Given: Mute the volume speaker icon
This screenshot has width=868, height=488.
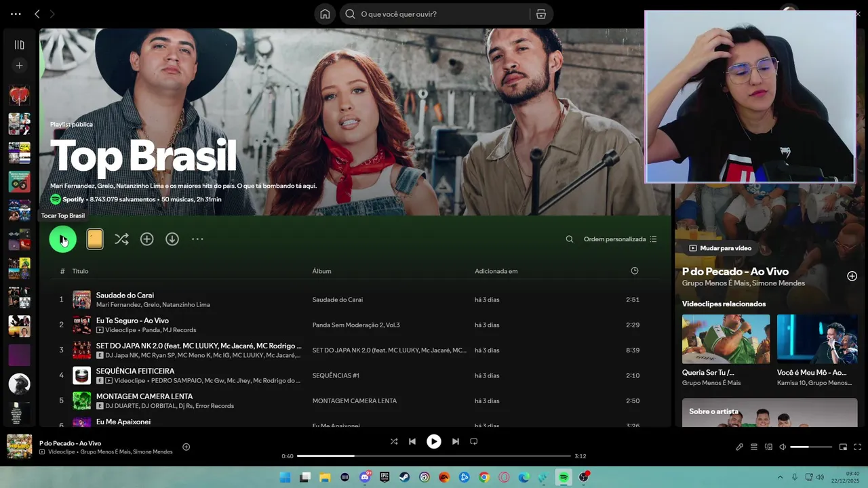Looking at the screenshot, I should pos(783,447).
